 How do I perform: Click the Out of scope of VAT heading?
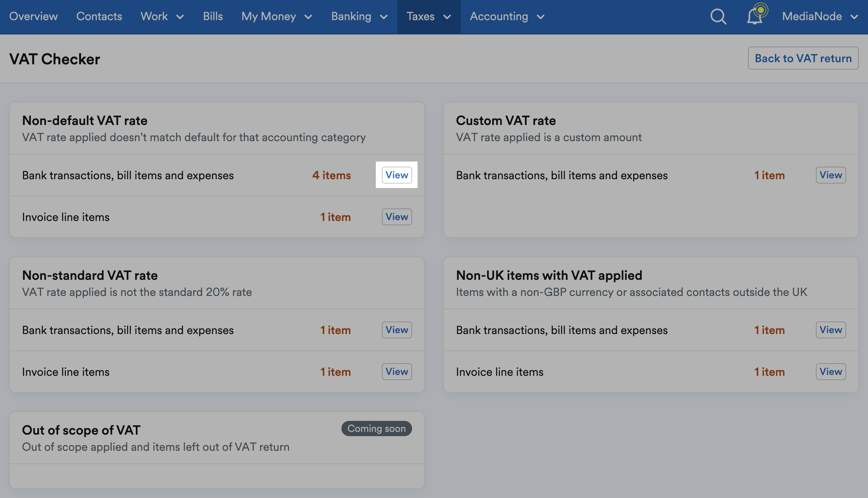(81, 430)
